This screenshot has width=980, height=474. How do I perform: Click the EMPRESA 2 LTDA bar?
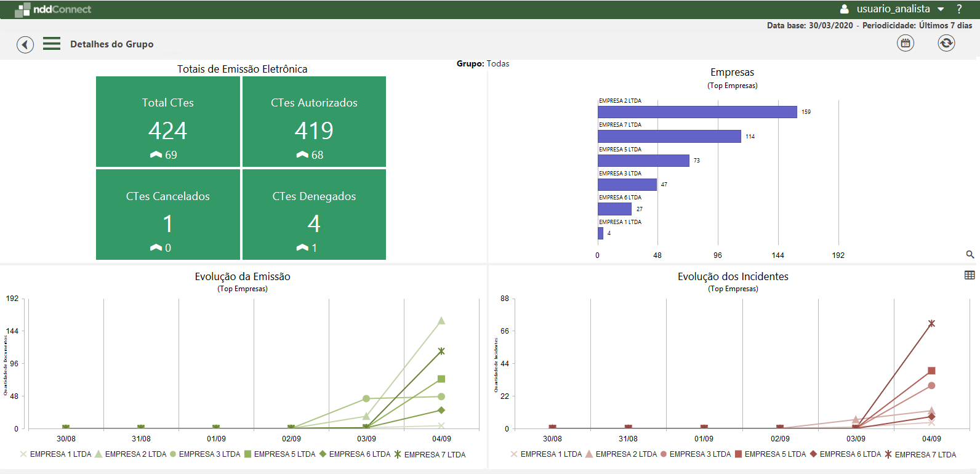point(697,112)
